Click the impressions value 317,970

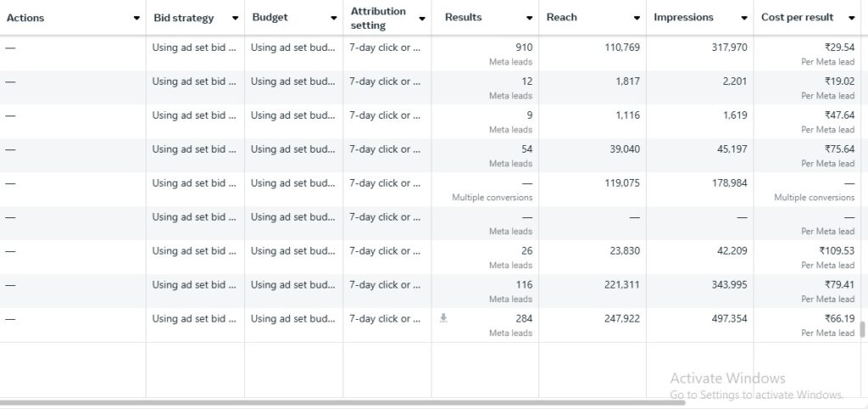pyautogui.click(x=729, y=48)
